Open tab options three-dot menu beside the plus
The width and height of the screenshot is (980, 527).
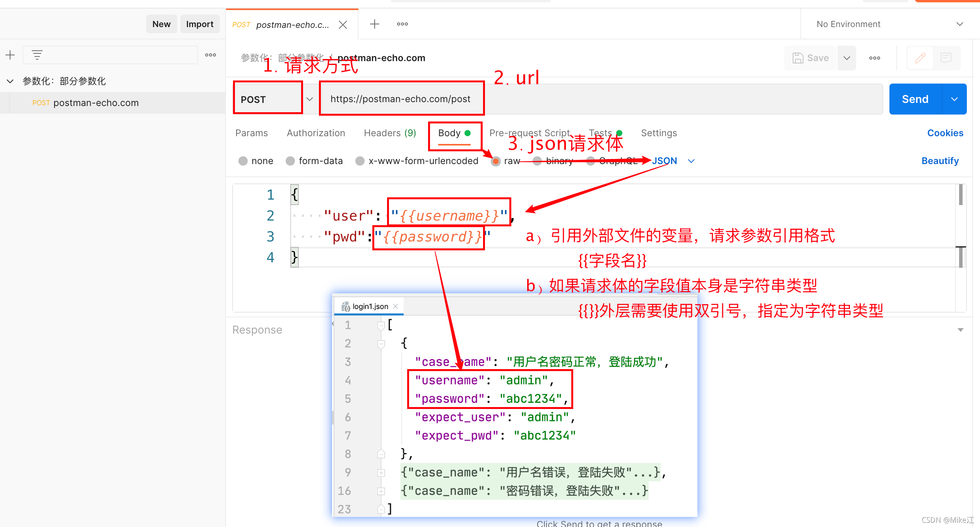pos(403,24)
